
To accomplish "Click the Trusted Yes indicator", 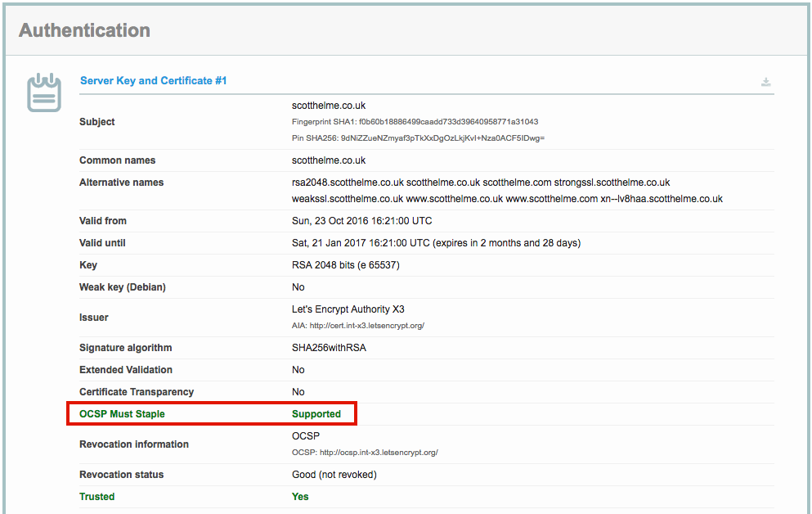I will (x=299, y=496).
